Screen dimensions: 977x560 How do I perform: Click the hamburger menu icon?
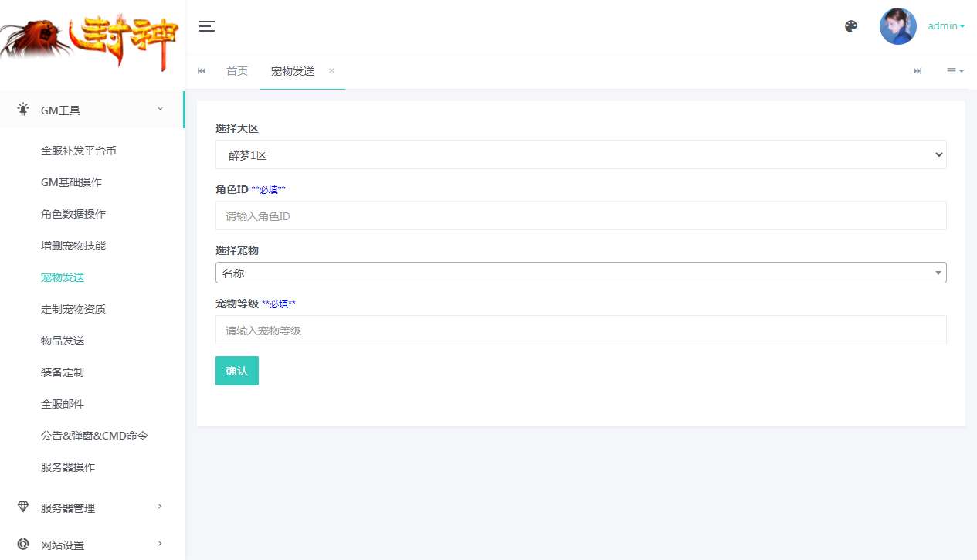[206, 25]
